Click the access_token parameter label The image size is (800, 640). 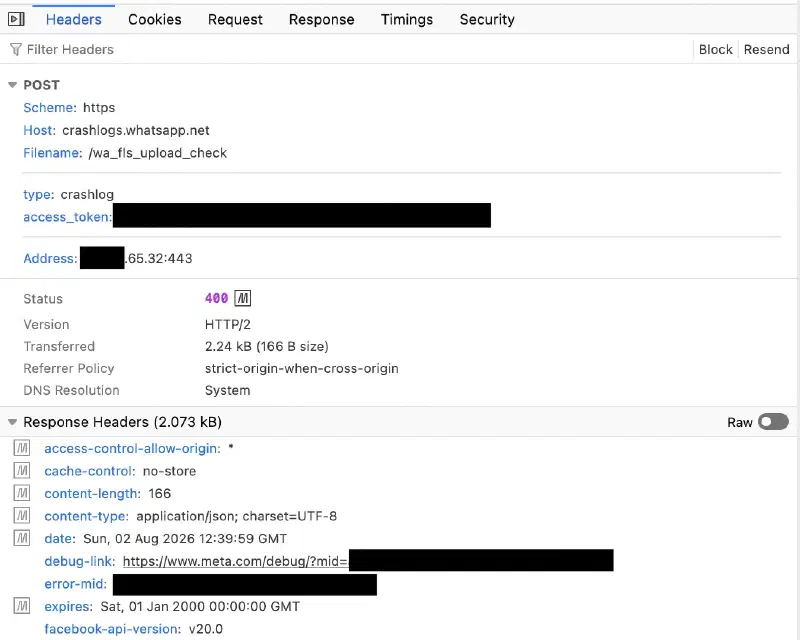coord(67,217)
